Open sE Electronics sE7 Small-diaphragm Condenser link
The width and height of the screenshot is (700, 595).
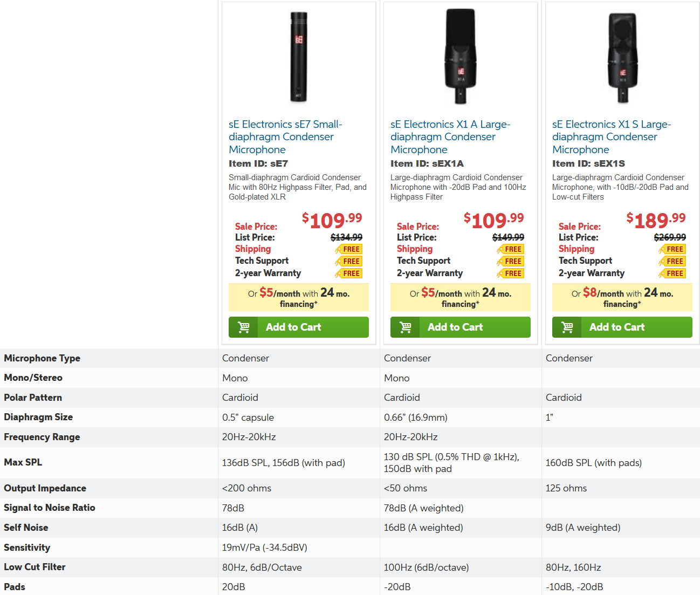click(x=285, y=137)
